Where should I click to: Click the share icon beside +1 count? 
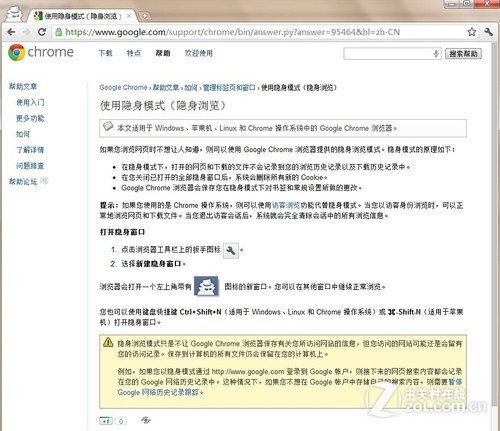point(146,420)
